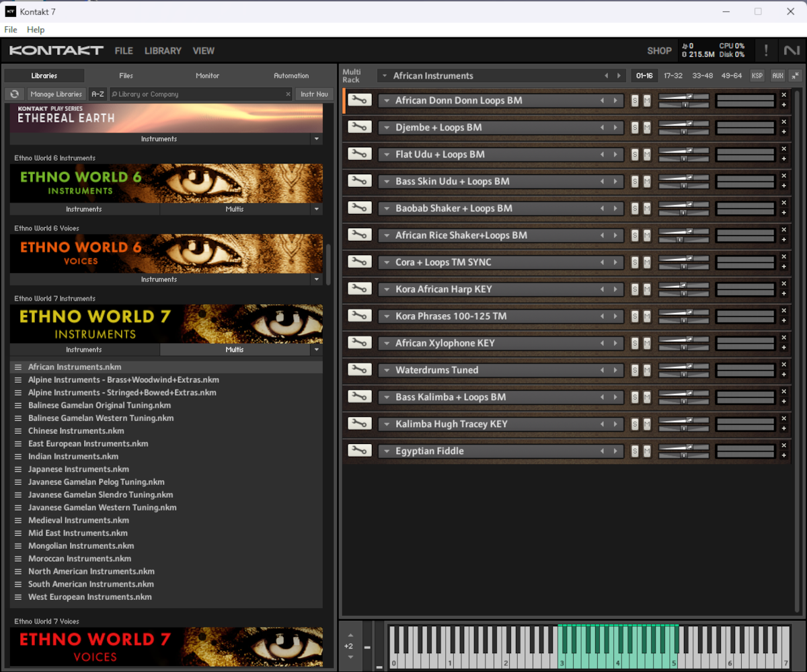Screen dimensions: 807x672
Task: Open wrench editor for African Xylophone KEY
Action: (360, 342)
